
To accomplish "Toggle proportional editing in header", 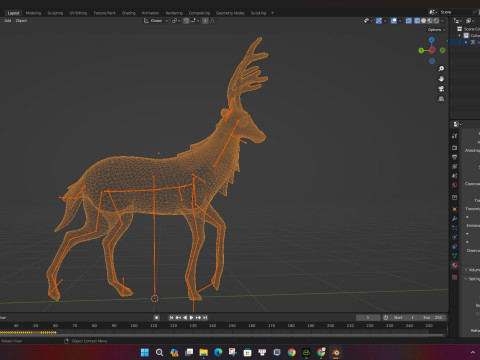I will point(205,21).
